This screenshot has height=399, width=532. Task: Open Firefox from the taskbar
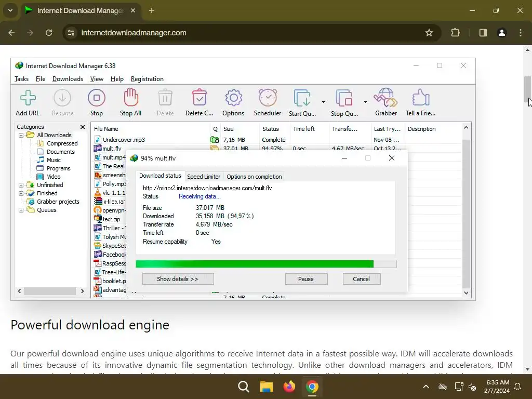coord(289,387)
